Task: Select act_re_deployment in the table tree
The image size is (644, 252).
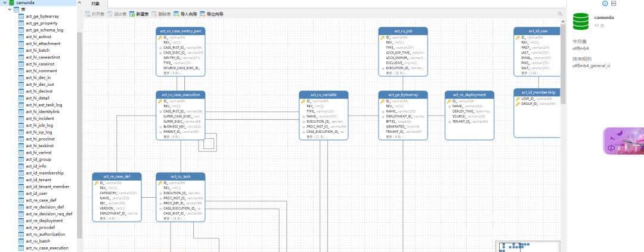Action: point(44,220)
